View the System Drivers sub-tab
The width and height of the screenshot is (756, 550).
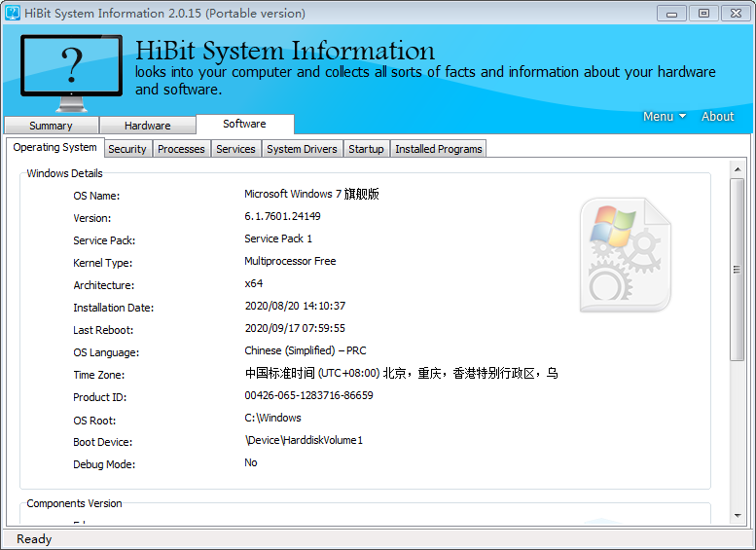click(x=302, y=149)
